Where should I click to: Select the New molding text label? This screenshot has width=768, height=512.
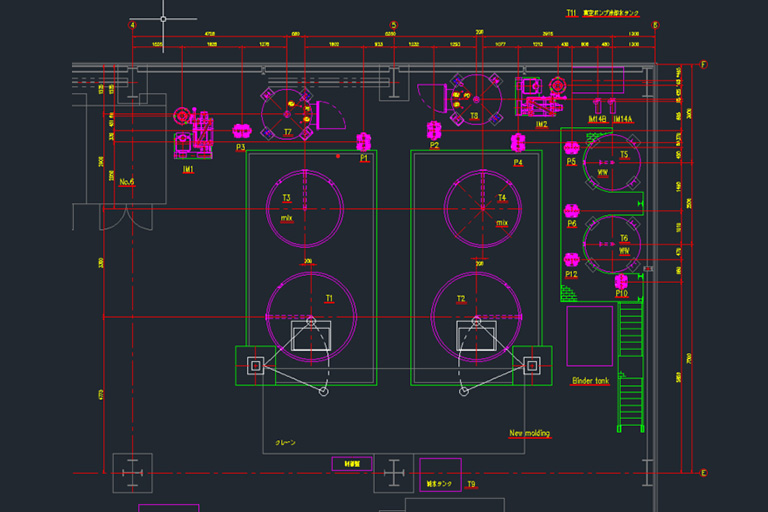pyautogui.click(x=529, y=433)
